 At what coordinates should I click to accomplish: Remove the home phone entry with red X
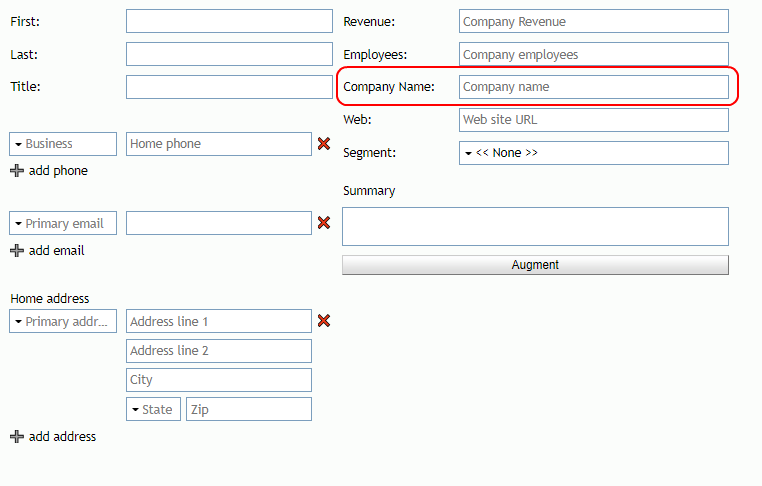(324, 144)
